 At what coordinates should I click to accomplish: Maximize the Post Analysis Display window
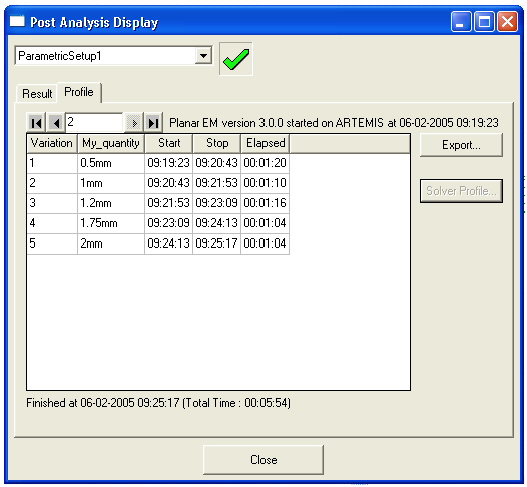pyautogui.click(x=484, y=22)
